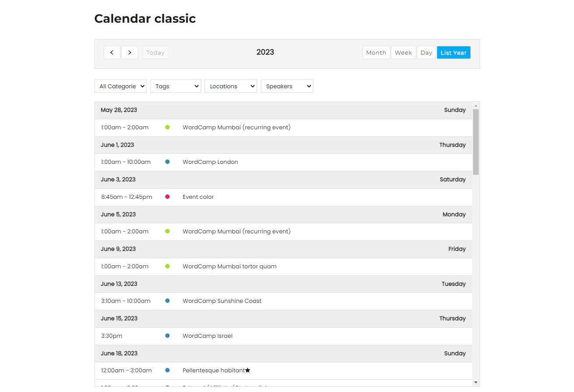Select the List Year view
This screenshot has height=392, width=574.
point(453,52)
